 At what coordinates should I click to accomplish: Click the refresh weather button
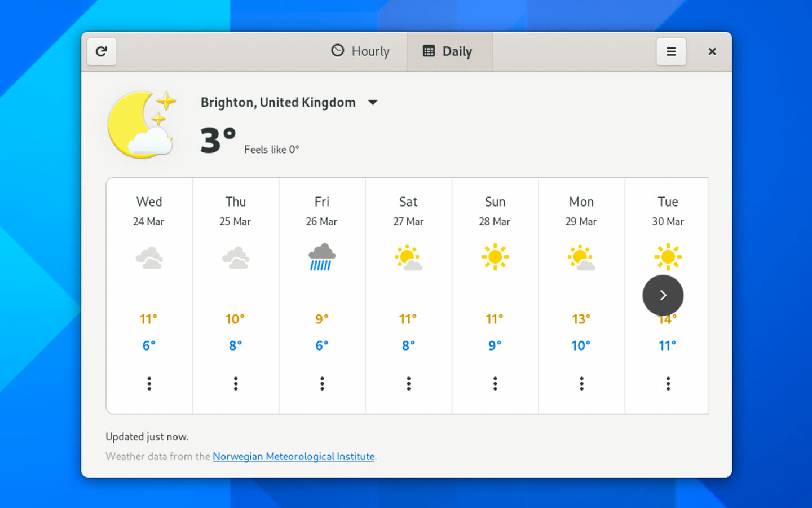pos(101,51)
